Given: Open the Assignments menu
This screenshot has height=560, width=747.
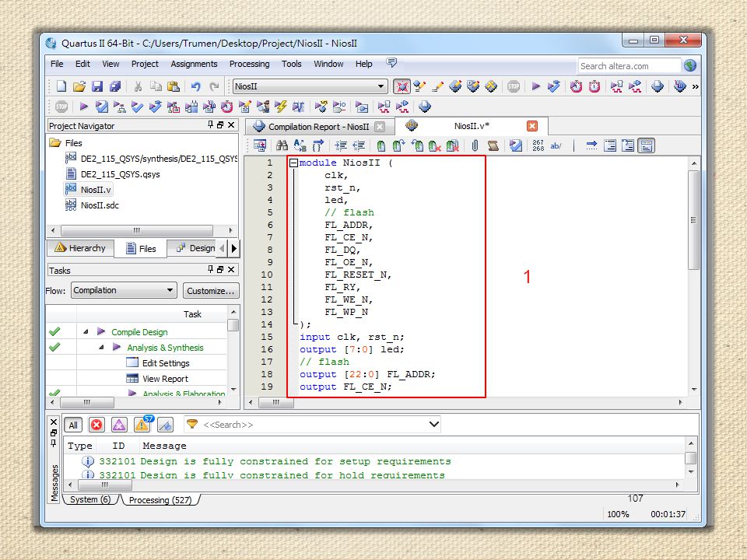Looking at the screenshot, I should [x=194, y=64].
